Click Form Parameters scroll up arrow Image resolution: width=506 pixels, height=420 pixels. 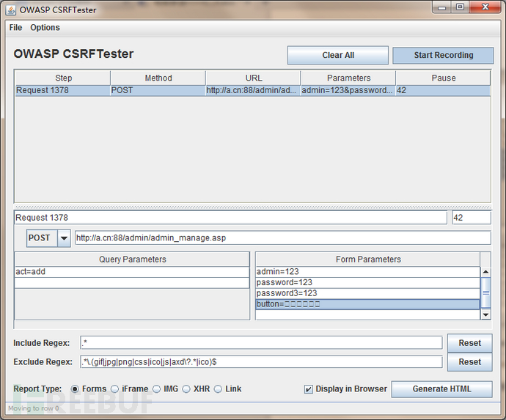point(485,272)
